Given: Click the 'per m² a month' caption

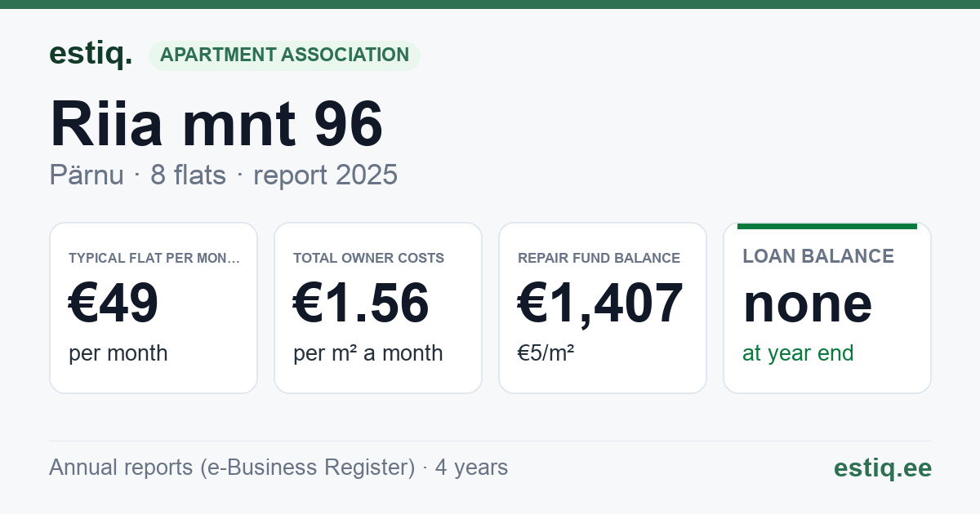Looking at the screenshot, I should (368, 353).
